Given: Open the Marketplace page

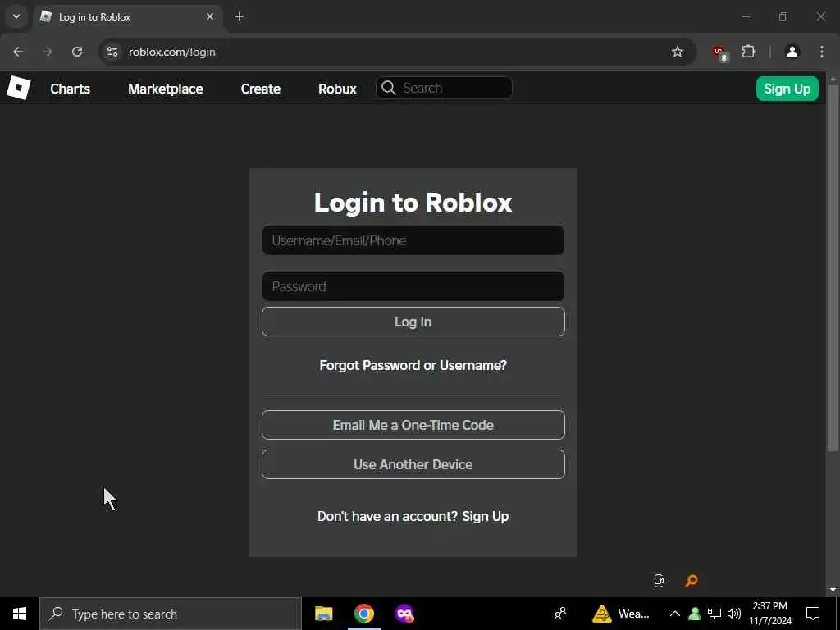Looking at the screenshot, I should pyautogui.click(x=166, y=89).
